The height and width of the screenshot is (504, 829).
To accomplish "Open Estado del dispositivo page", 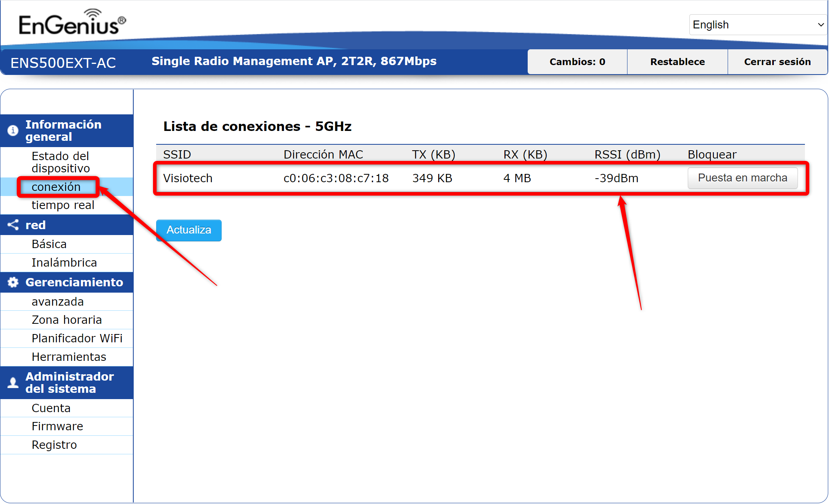I will [67, 162].
